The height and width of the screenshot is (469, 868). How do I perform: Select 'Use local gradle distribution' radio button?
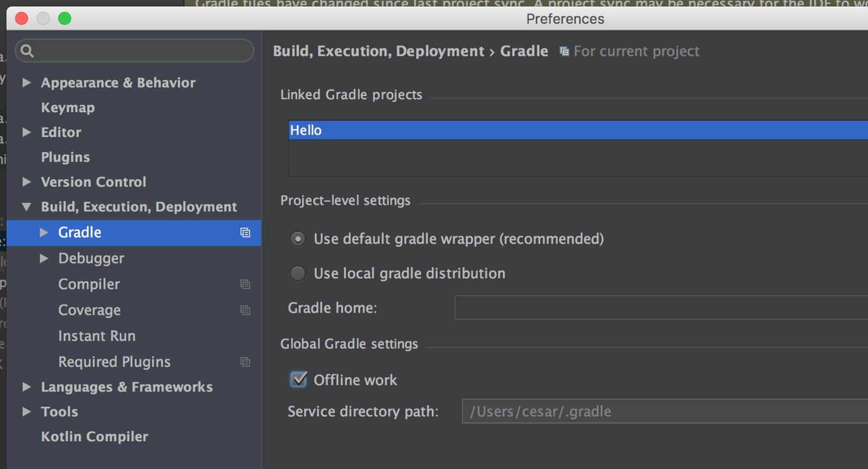(x=298, y=274)
